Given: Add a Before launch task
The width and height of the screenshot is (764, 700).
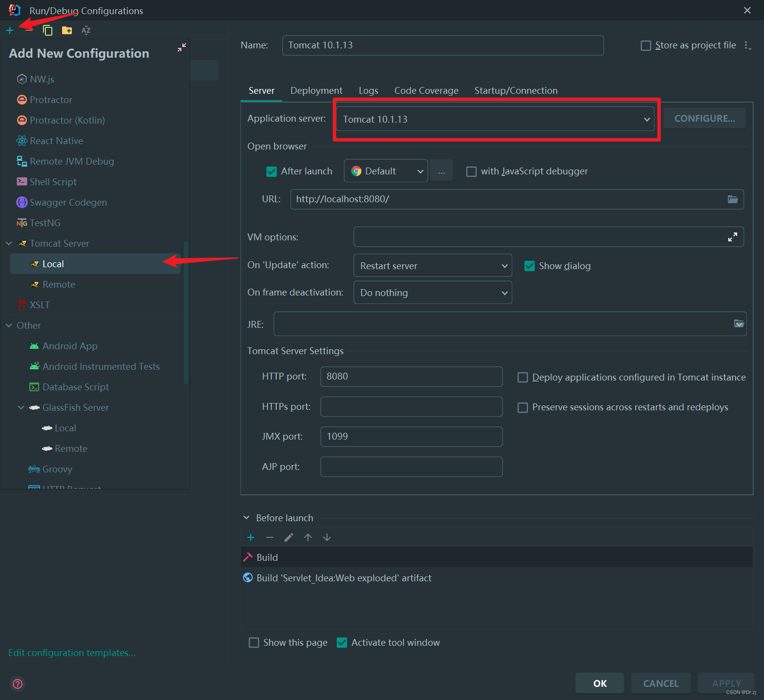Looking at the screenshot, I should (251, 537).
